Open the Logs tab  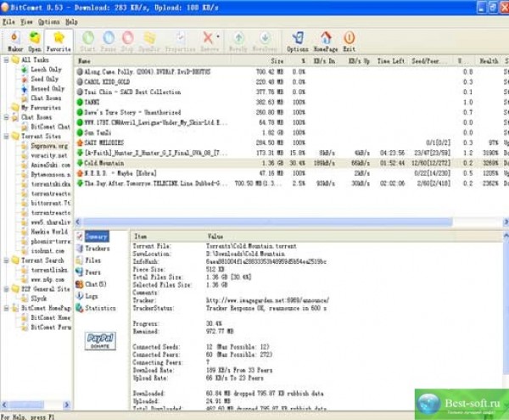[92, 296]
